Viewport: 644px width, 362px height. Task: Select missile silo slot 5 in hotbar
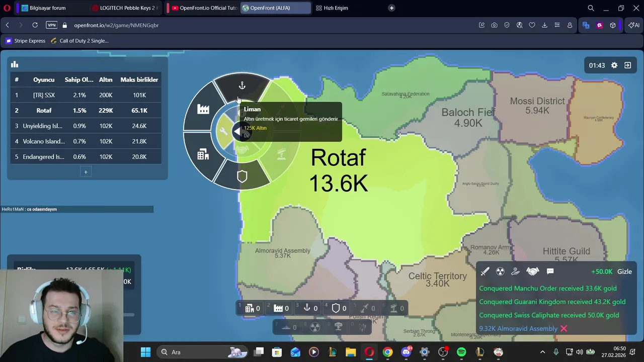366,308
